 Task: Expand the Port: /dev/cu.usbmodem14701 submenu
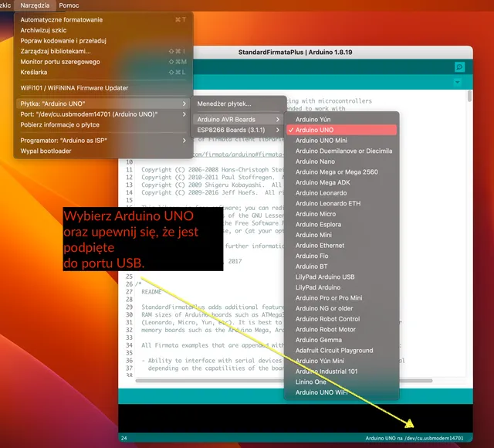click(x=103, y=114)
